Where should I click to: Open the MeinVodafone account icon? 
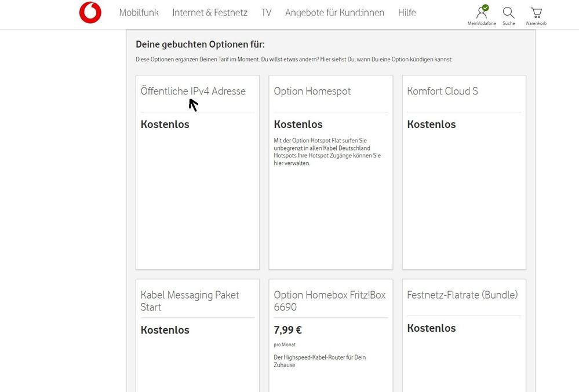click(x=482, y=12)
